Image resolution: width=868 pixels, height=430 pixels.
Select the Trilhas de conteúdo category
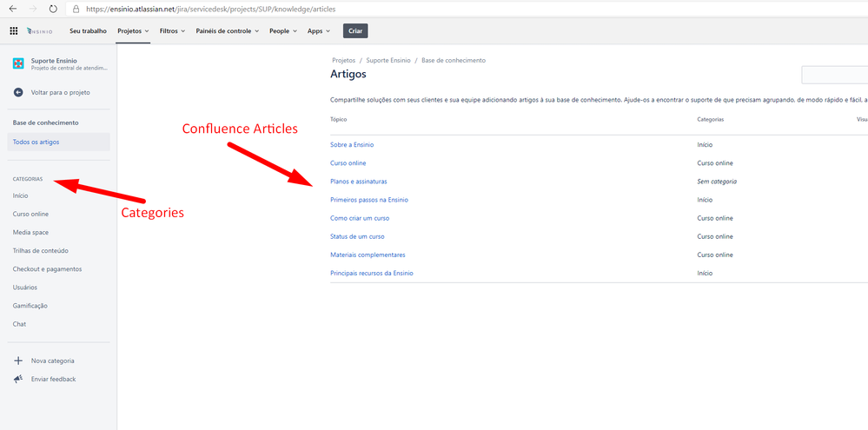click(41, 251)
